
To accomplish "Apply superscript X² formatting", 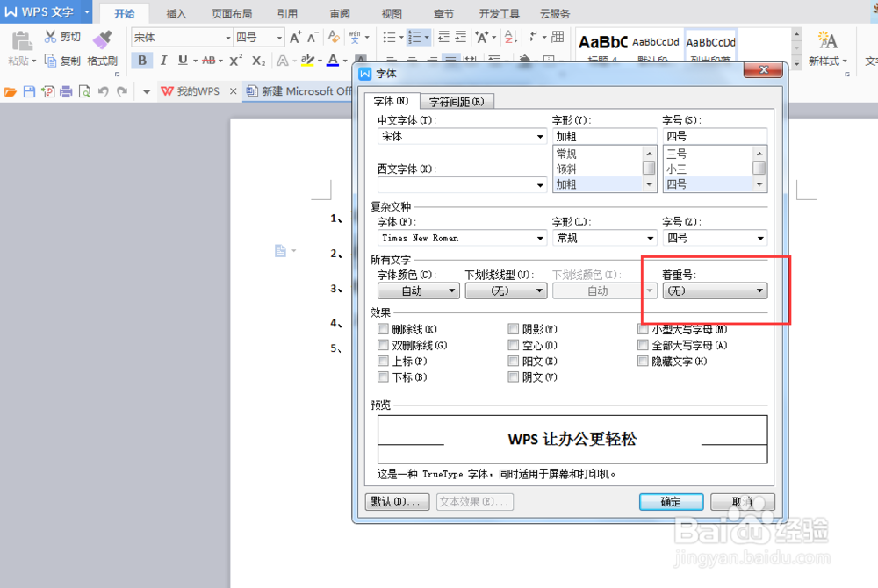I will coord(235,60).
